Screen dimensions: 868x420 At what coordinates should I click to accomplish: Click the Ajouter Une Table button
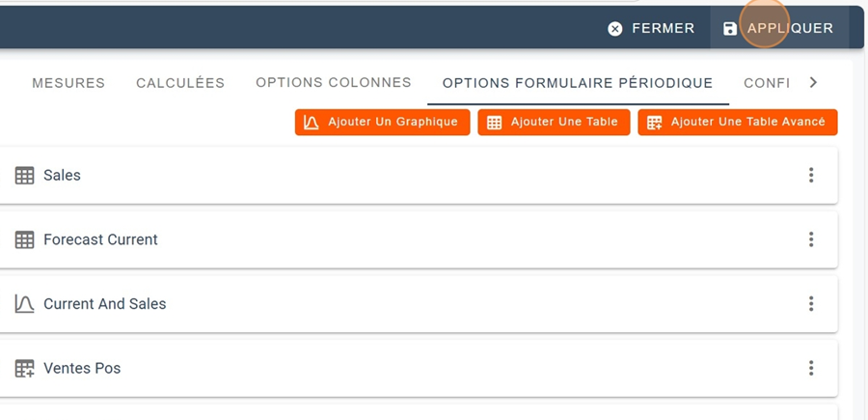[554, 123]
